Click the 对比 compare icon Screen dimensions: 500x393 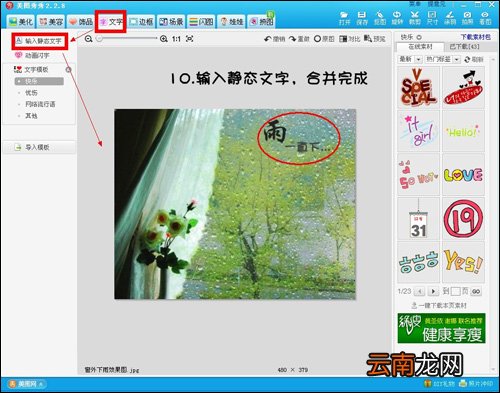click(x=349, y=39)
